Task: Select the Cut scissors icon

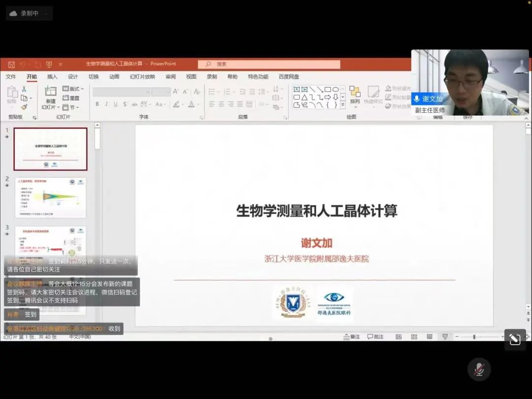Action: pos(24,89)
